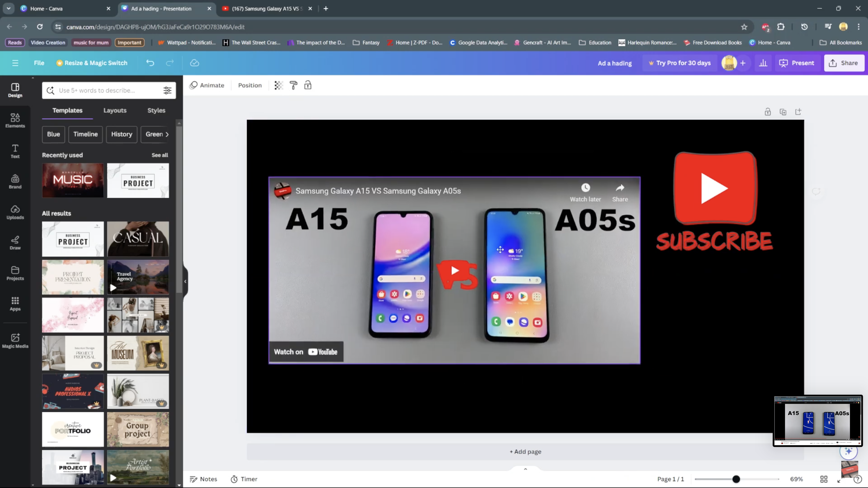Image resolution: width=868 pixels, height=488 pixels.
Task: Lock the selected element from toolbar
Action: (308, 85)
